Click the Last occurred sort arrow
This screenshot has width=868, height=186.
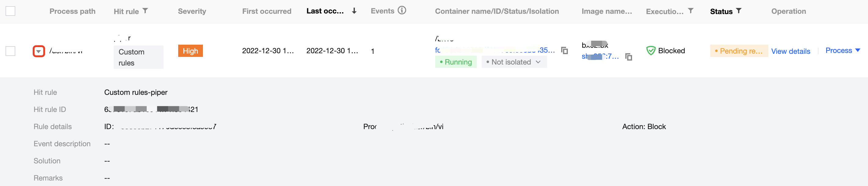pos(354,11)
